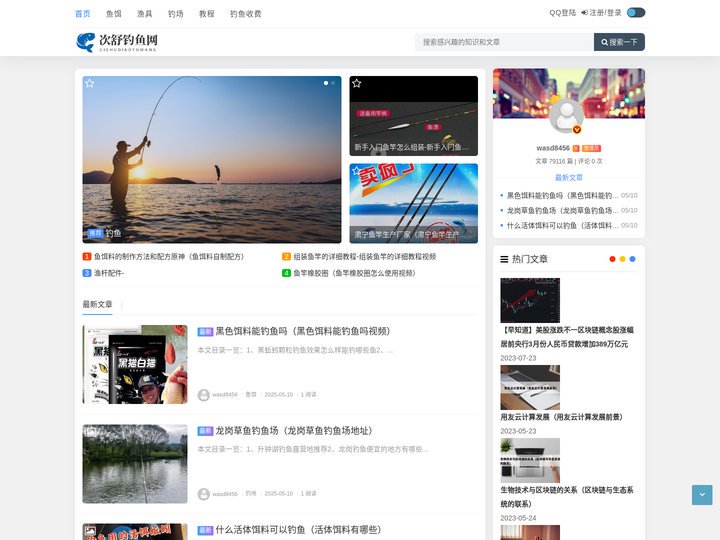Open the 用友云计算发展 thumbnail image
This screenshot has height=540, width=720.
(x=530, y=388)
